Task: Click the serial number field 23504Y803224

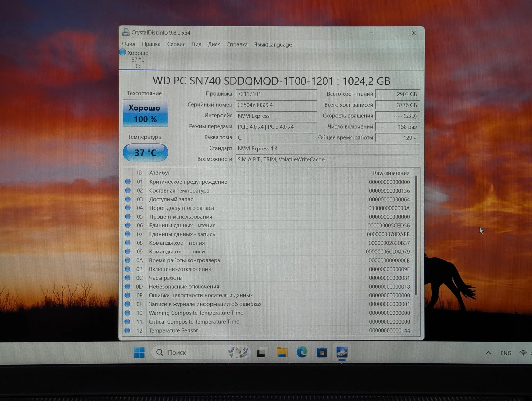Action: tap(276, 105)
